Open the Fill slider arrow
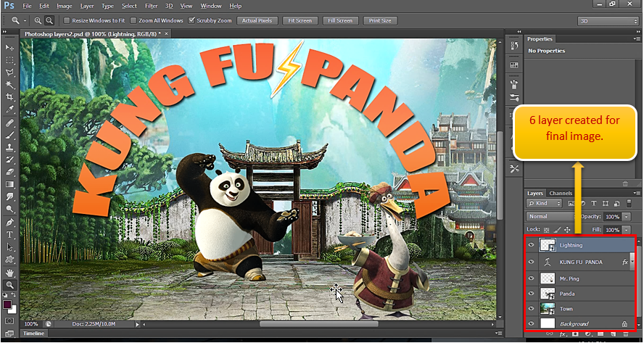Screen dimensions: 644x343 click(627, 230)
